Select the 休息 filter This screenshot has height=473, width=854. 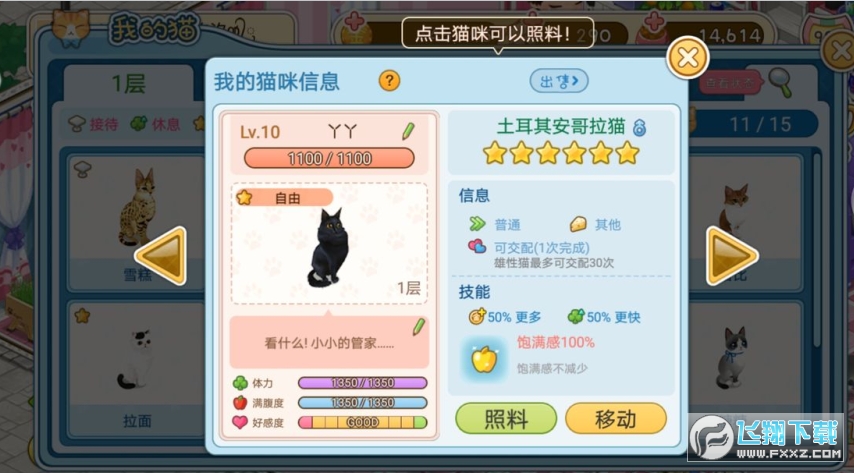pos(156,124)
